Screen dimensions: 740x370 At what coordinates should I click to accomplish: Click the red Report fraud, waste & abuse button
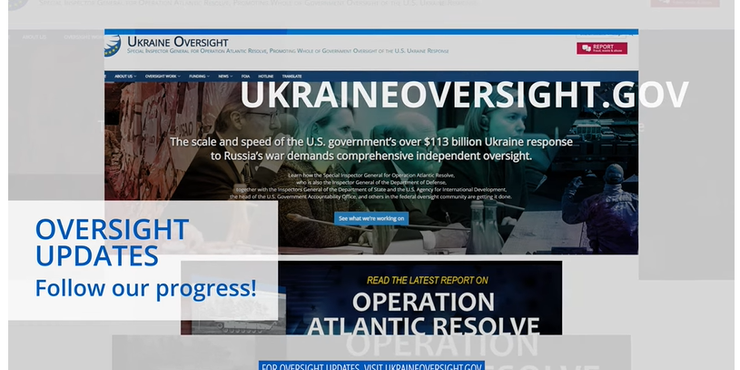tap(602, 49)
